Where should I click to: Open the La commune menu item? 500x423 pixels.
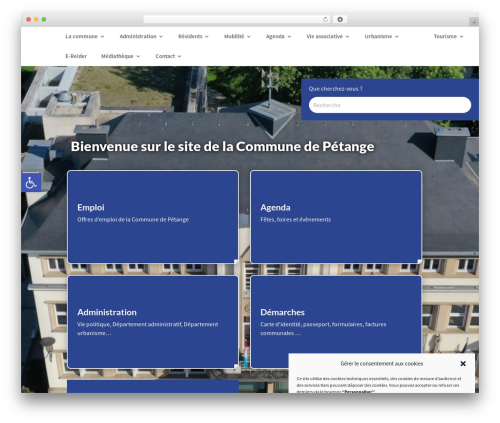click(x=81, y=36)
